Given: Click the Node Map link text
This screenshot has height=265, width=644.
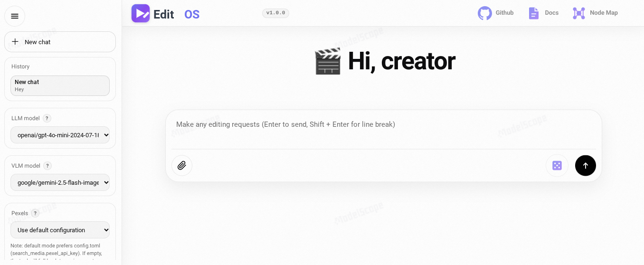Looking at the screenshot, I should [x=604, y=13].
